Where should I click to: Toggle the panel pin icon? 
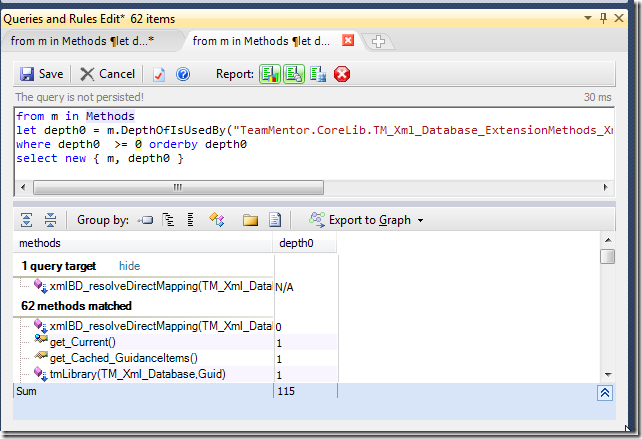603,18
